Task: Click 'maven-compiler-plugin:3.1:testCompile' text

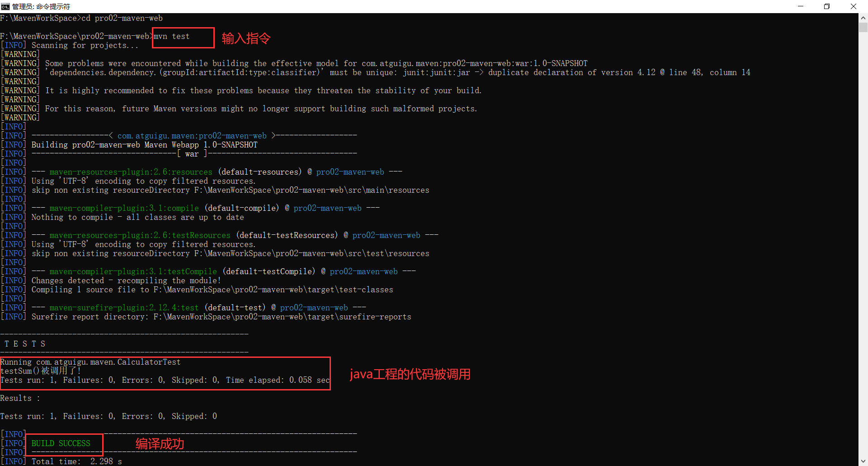Action: point(133,271)
